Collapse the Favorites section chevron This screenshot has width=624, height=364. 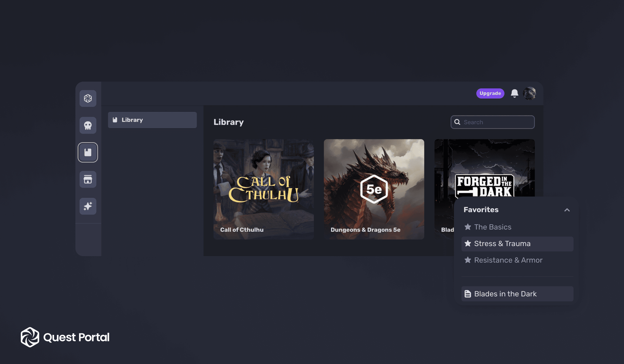pos(567,210)
